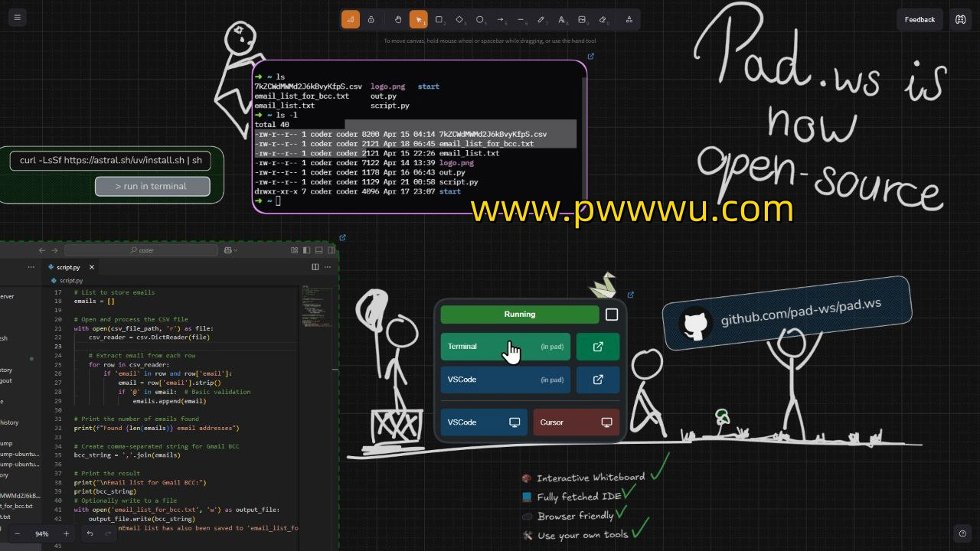Screen dimensions: 980x551
Task: Select the Eraser tool
Action: [603, 19]
